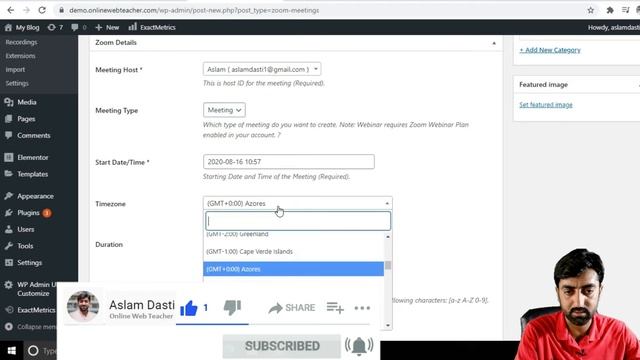Viewport: 640px width, 360px height.
Task: Open Comments in sidebar
Action: click(33, 136)
